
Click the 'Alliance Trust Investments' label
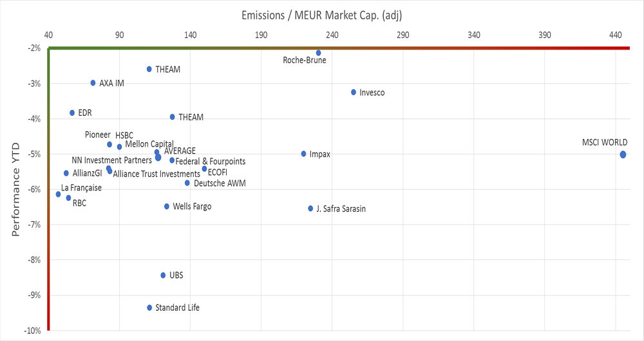tap(156, 174)
